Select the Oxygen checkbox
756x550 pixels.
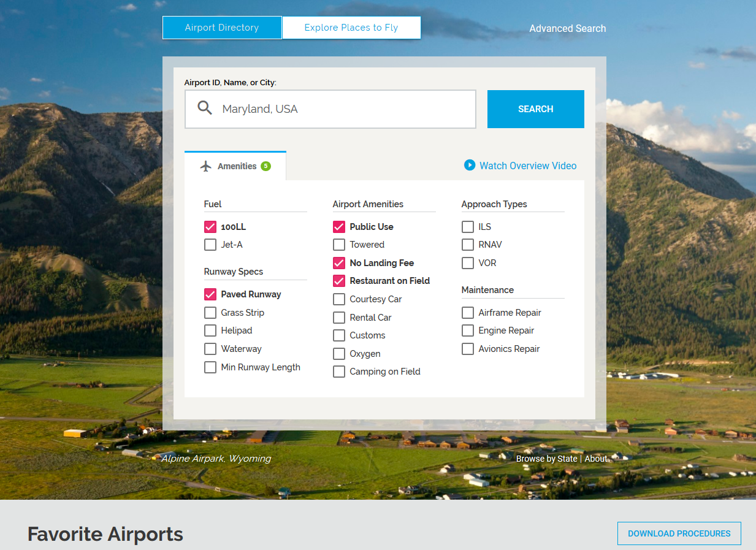coord(339,354)
